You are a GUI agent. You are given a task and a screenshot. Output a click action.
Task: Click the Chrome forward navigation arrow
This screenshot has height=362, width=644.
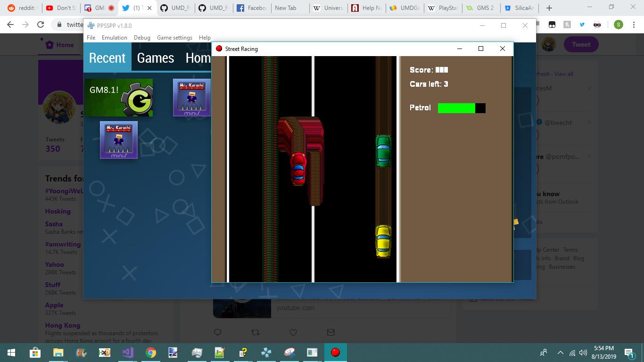25,25
